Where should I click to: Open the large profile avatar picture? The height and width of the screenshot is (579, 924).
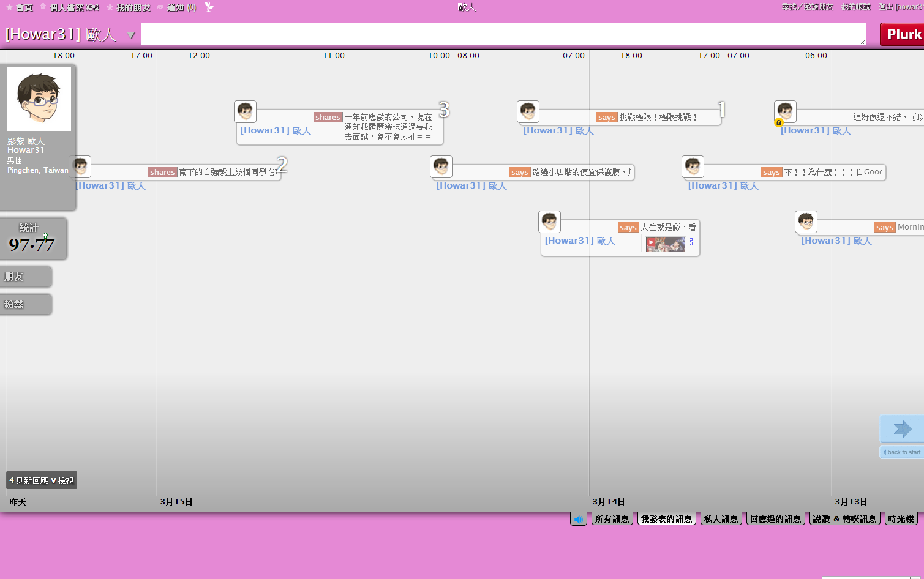(39, 99)
